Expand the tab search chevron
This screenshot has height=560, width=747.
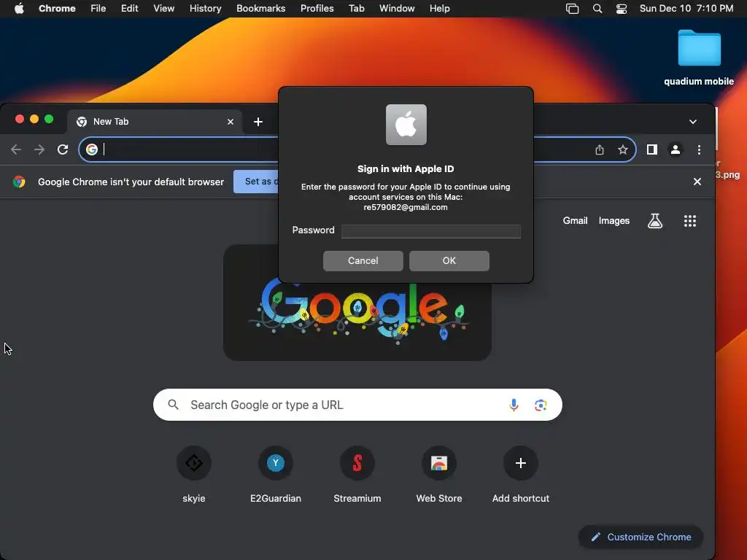click(693, 122)
